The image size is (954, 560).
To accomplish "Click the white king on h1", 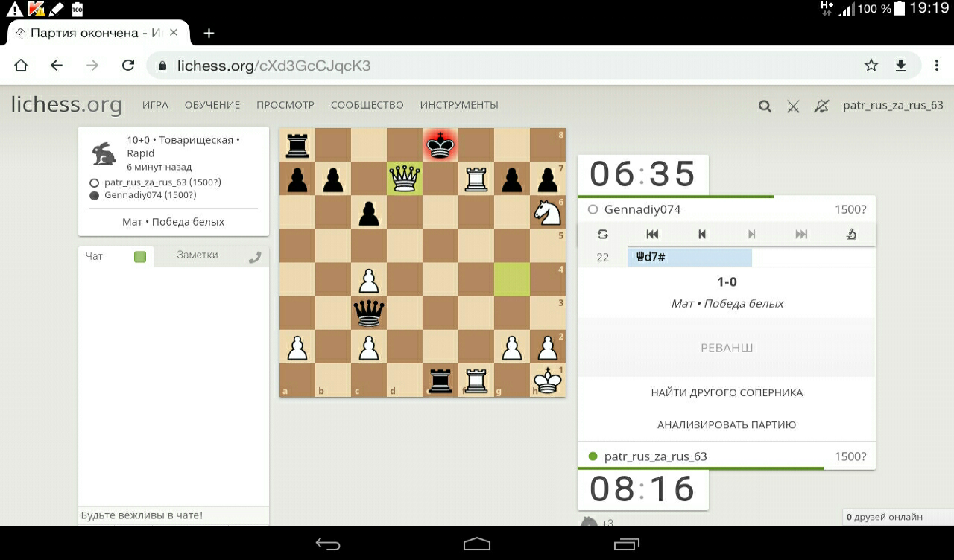I will tap(548, 381).
